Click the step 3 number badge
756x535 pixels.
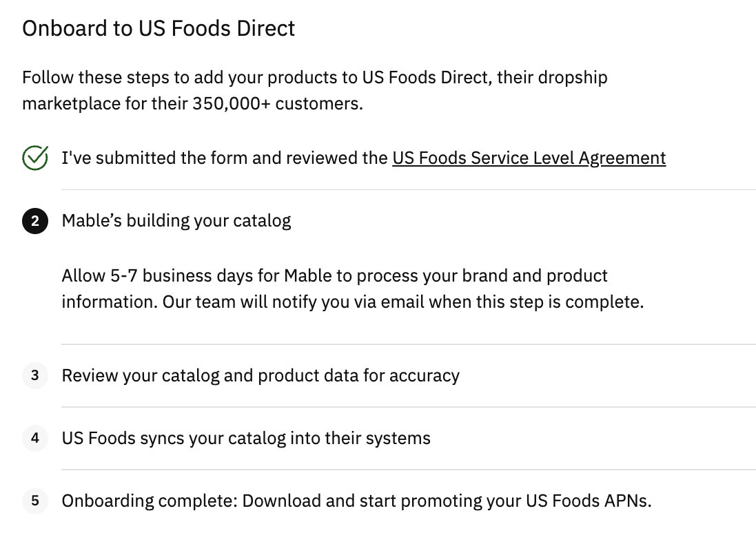pos(35,376)
